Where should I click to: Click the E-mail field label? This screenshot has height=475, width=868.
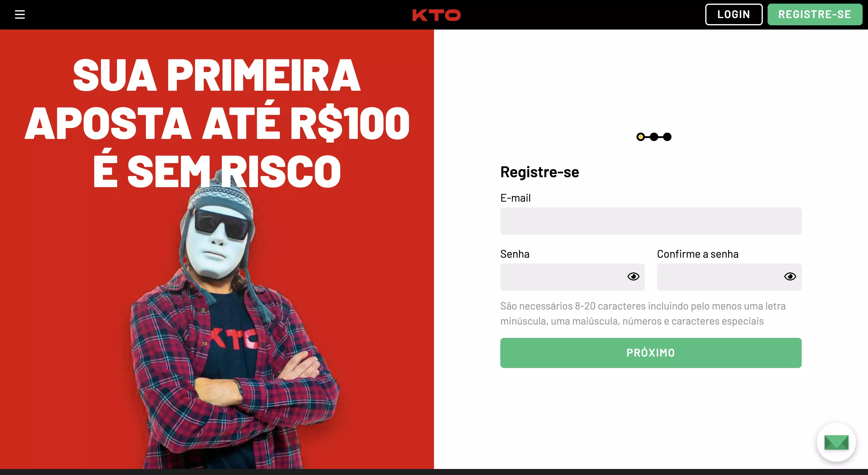coord(515,198)
